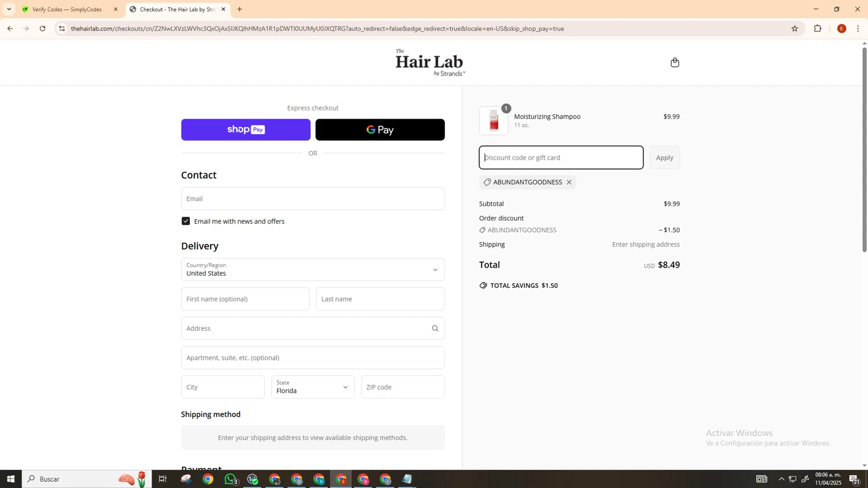This screenshot has height=488, width=868.
Task: Close the Verify Codes SimplyCodes tab
Action: click(116, 9)
